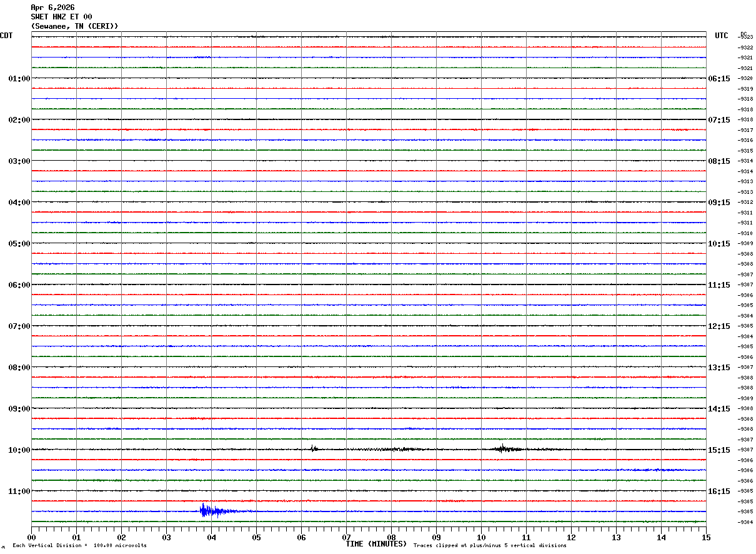Viewport: 756px width, 554px height.
Task: Click the 06:00 CDT row label
Action: 19,285
